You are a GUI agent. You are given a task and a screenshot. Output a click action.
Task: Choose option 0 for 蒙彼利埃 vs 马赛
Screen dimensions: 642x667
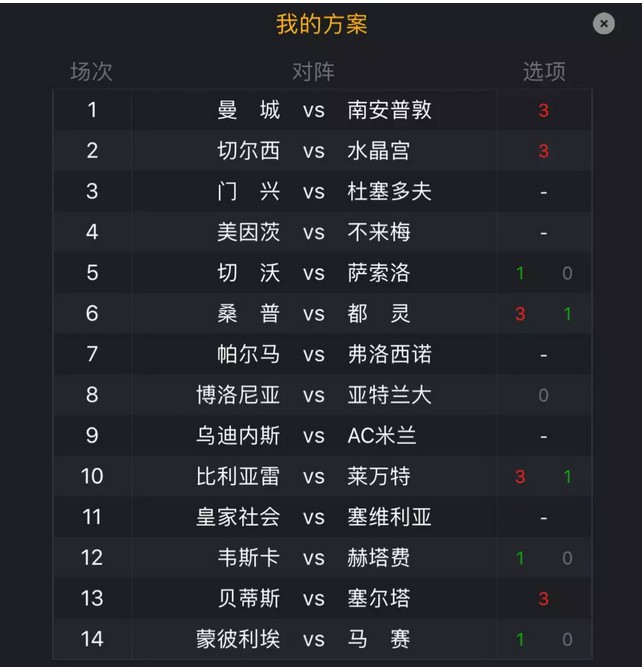[x=567, y=639]
